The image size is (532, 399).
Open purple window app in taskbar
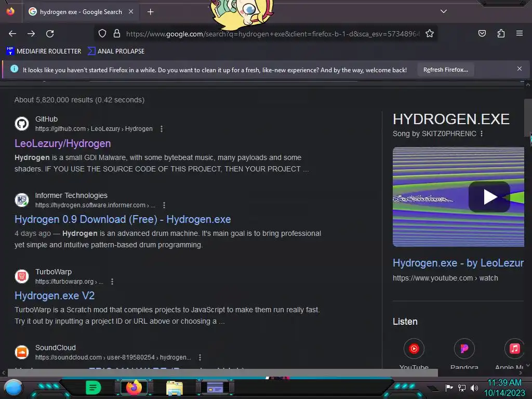click(215, 388)
